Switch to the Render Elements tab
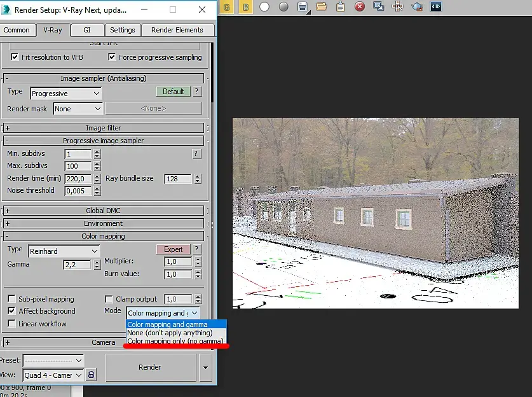Image resolution: width=532 pixels, height=397 pixels. [177, 30]
